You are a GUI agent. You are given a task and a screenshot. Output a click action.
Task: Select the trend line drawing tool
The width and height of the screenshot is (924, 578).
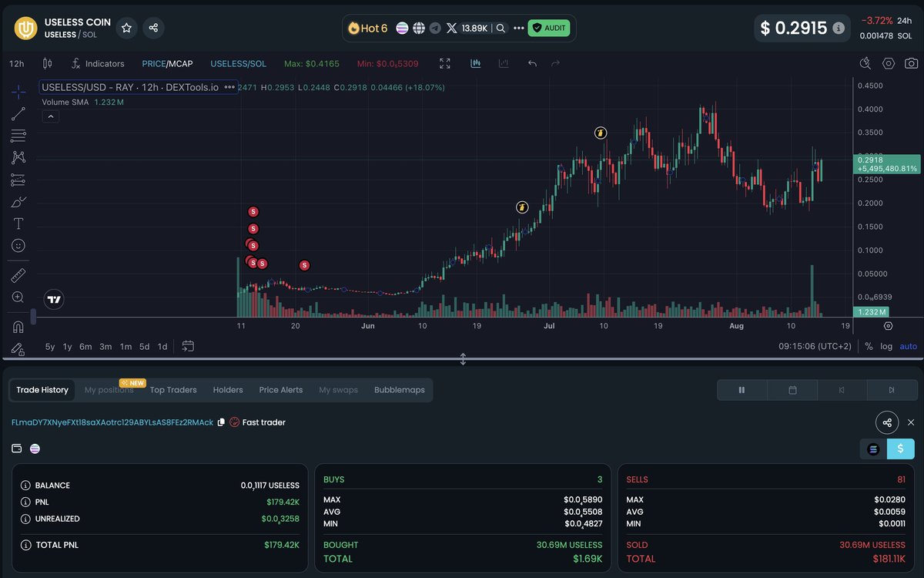18,114
